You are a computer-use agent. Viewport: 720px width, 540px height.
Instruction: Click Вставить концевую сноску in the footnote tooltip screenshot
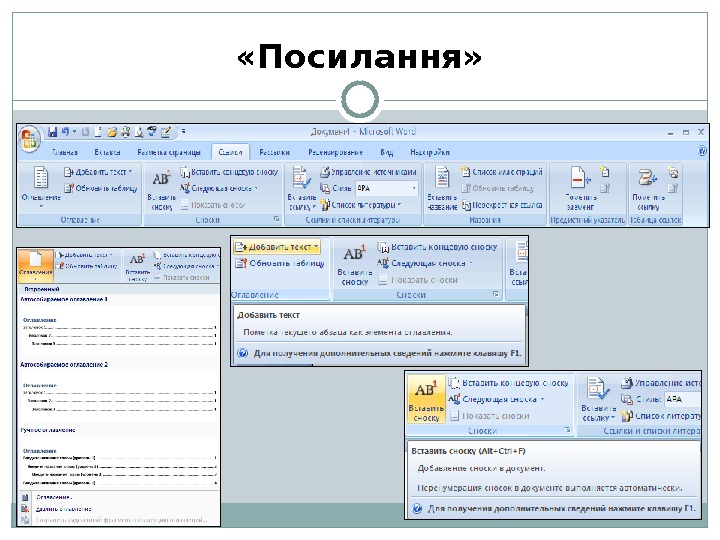pos(509,383)
